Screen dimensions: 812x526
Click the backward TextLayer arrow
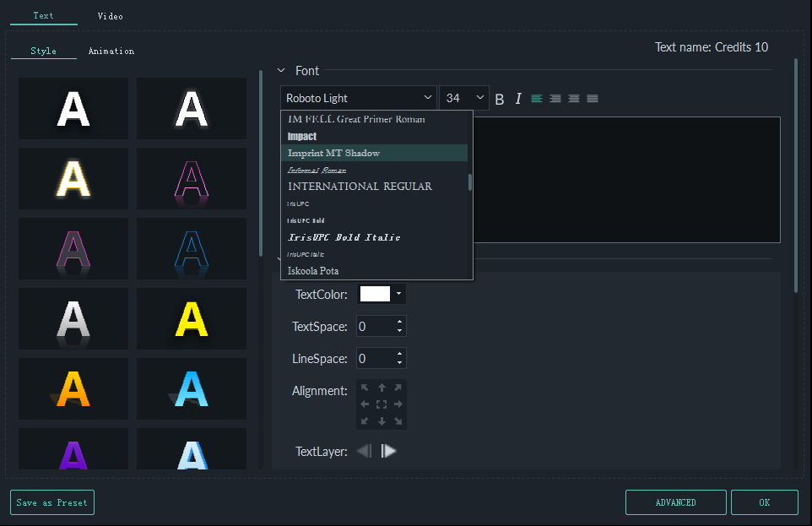tap(365, 451)
